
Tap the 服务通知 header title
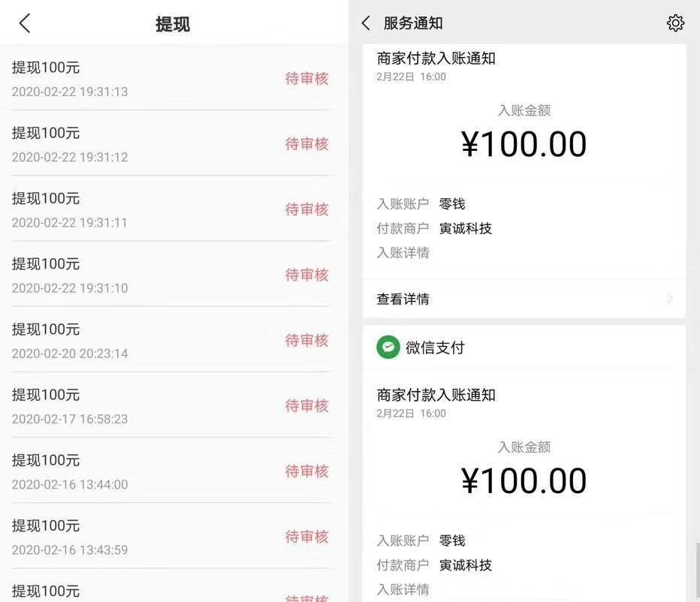(x=413, y=23)
